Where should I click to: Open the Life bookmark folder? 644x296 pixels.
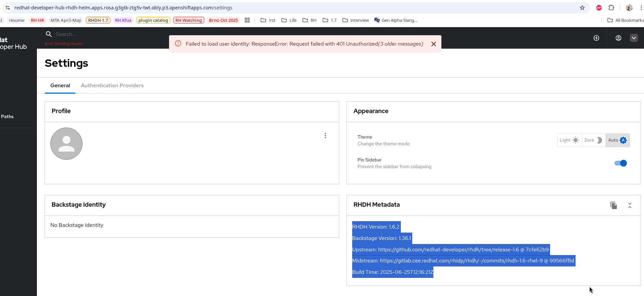[289, 20]
